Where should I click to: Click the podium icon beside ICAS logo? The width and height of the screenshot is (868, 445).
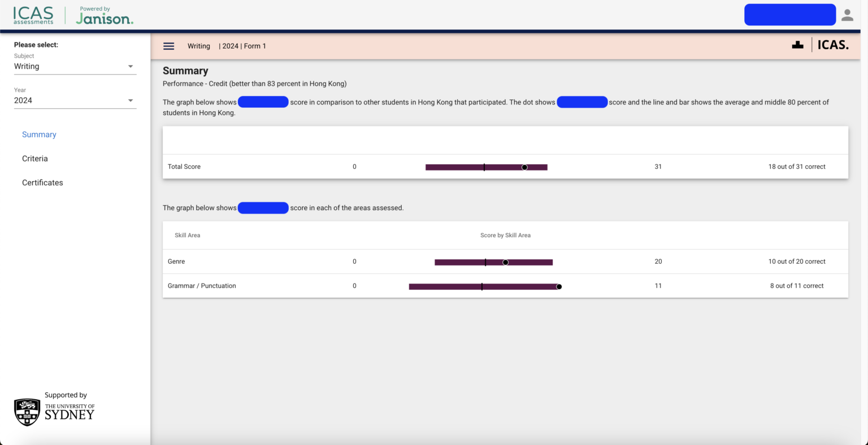(x=797, y=45)
